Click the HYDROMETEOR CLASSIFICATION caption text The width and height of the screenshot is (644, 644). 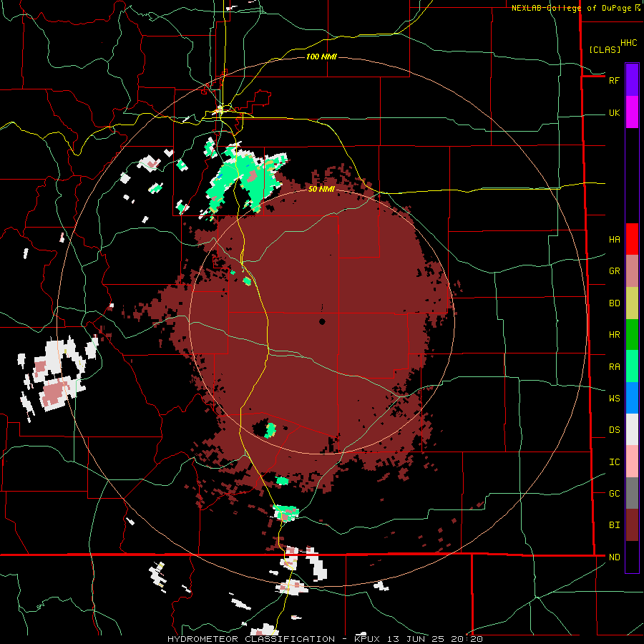(x=251, y=639)
